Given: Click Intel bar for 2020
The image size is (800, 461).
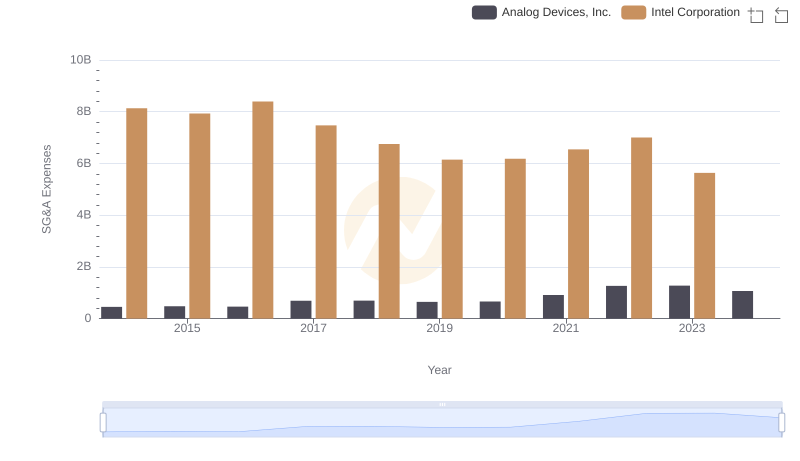Looking at the screenshot, I should [x=515, y=239].
